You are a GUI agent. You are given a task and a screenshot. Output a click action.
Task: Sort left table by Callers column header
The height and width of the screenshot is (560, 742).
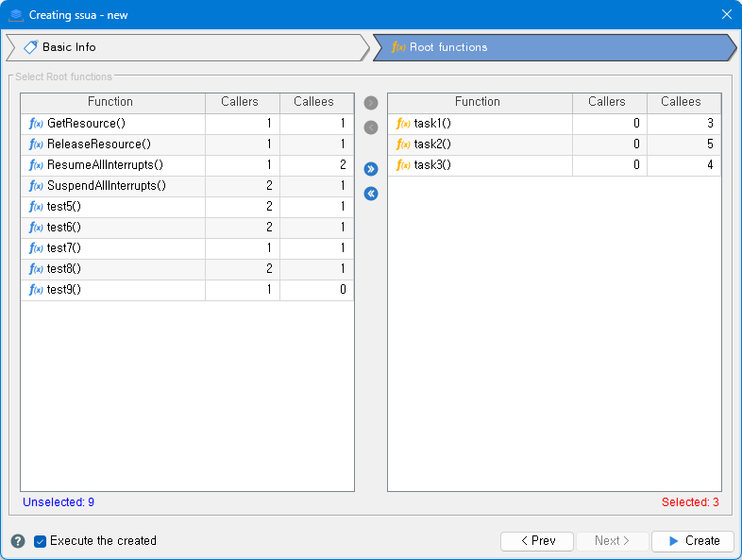pyautogui.click(x=240, y=102)
